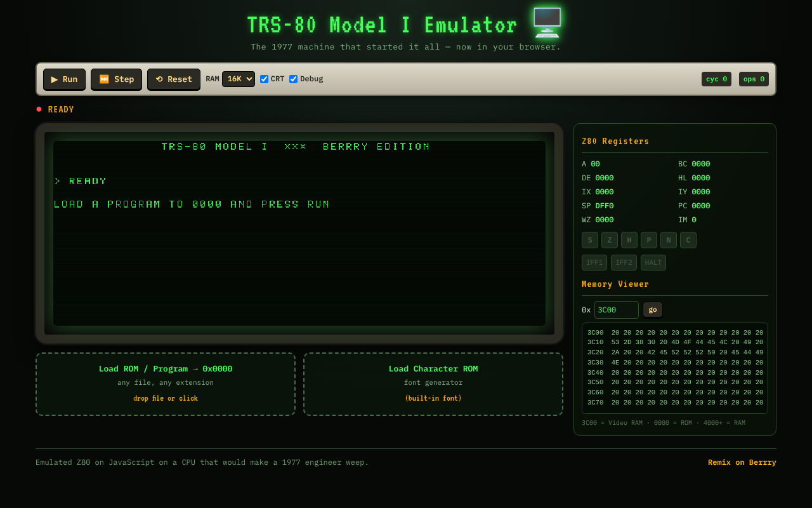Jump to the address with the go button
This screenshot has height=508, width=812.
click(x=653, y=310)
